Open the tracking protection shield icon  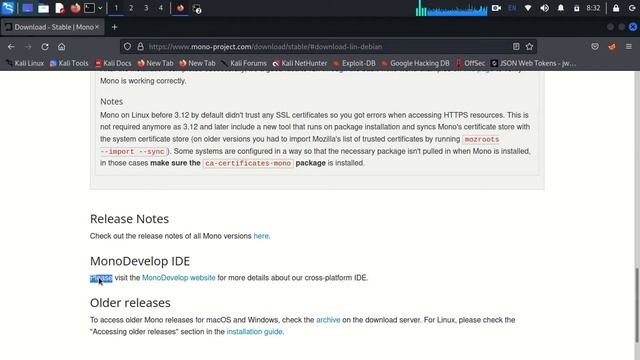[127, 47]
